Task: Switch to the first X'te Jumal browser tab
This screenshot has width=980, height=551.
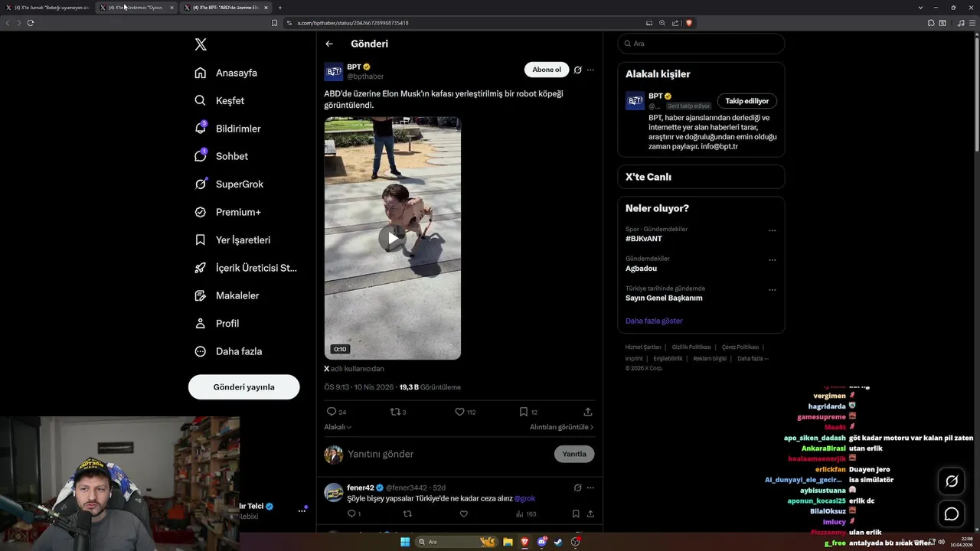Action: click(47, 8)
